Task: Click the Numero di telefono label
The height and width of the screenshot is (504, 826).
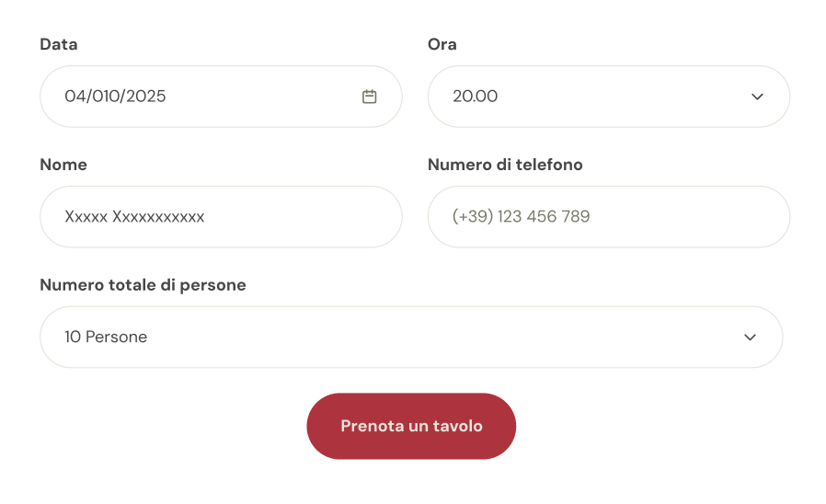Action: [505, 165]
